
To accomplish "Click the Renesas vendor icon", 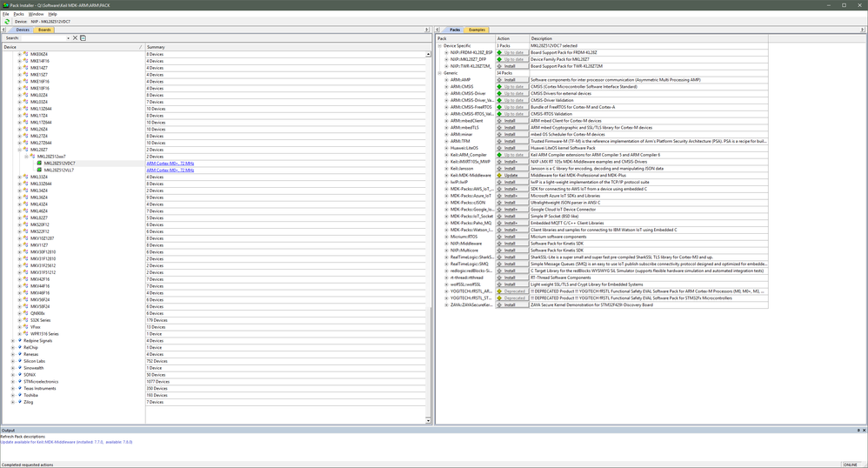I will pos(19,354).
